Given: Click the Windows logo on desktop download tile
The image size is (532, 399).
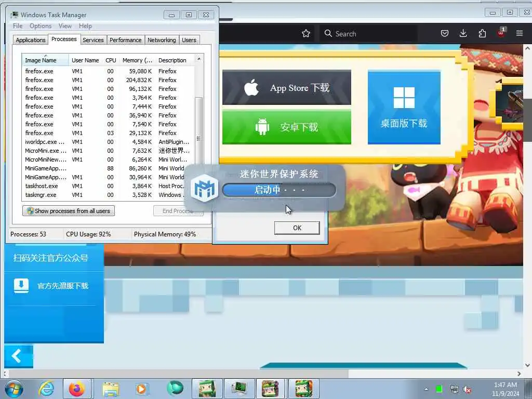Looking at the screenshot, I should (x=404, y=97).
